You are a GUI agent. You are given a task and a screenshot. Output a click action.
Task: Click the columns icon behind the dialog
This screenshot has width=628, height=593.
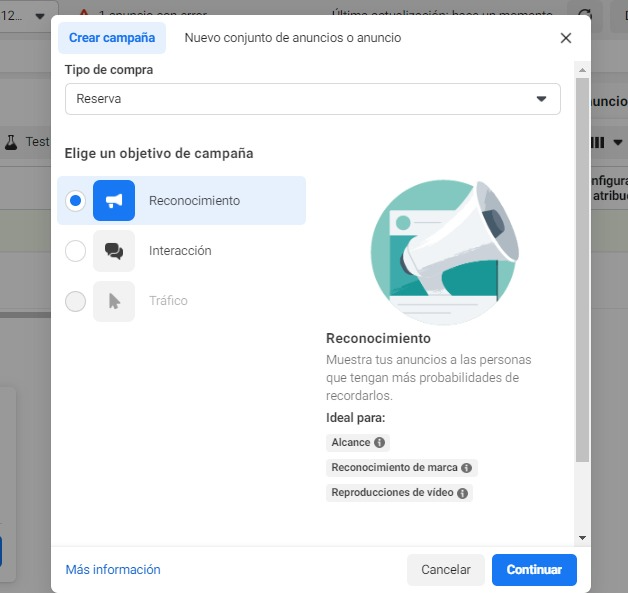598,142
